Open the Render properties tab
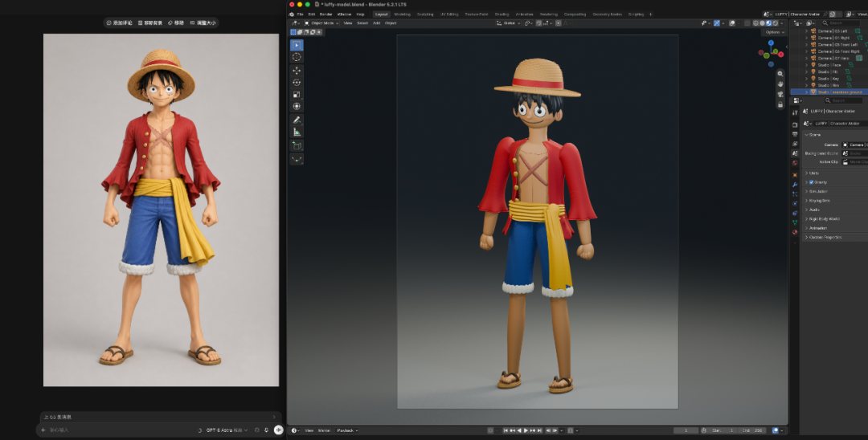The width and height of the screenshot is (868, 440). (795, 125)
